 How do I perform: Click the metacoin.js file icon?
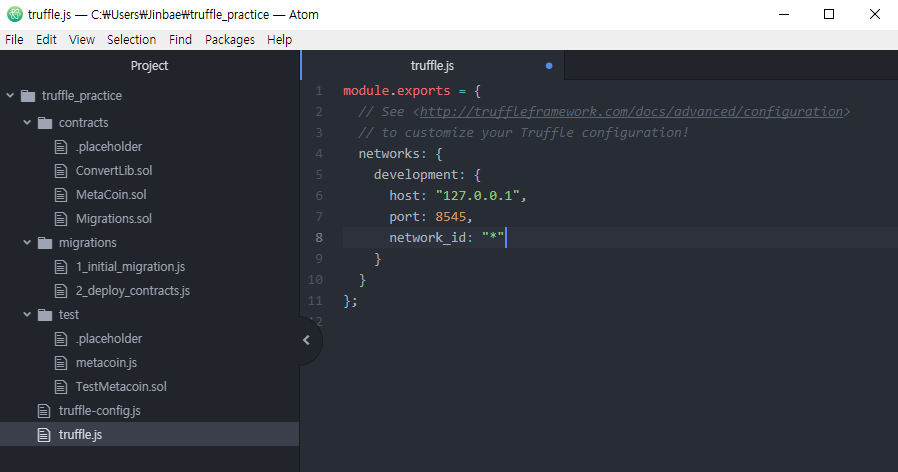(x=61, y=363)
